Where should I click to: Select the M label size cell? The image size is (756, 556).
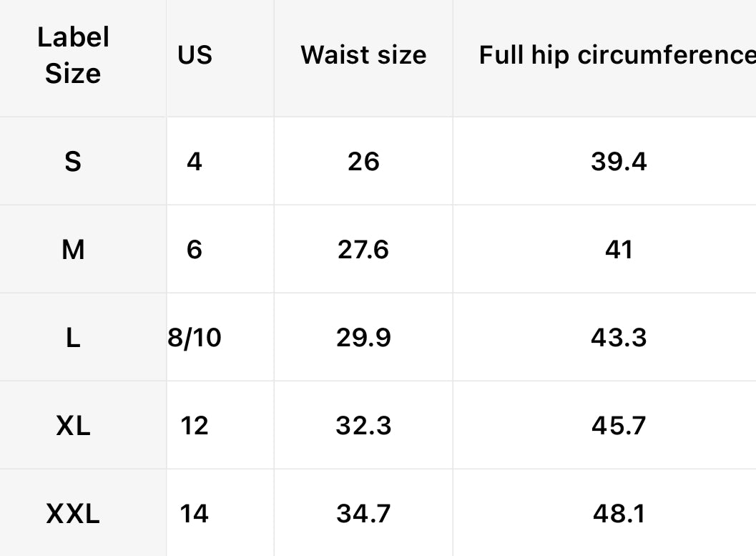click(73, 250)
